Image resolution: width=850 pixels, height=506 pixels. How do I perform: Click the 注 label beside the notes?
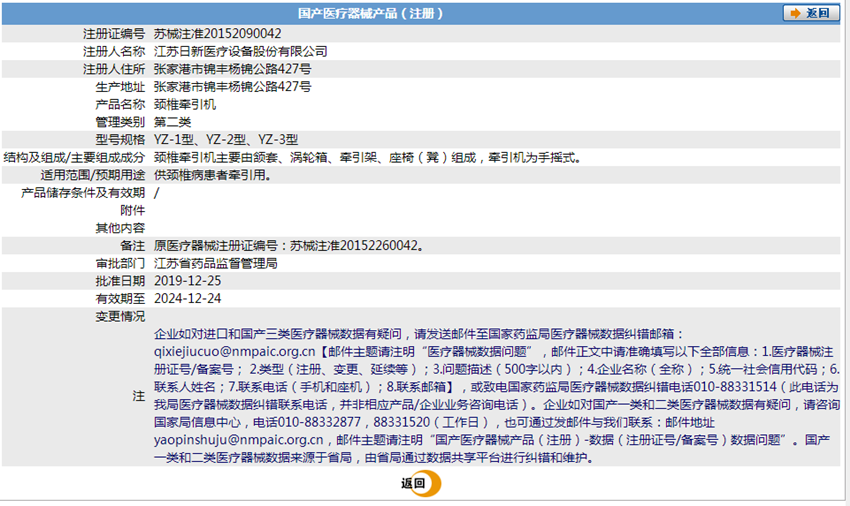pyautogui.click(x=139, y=396)
